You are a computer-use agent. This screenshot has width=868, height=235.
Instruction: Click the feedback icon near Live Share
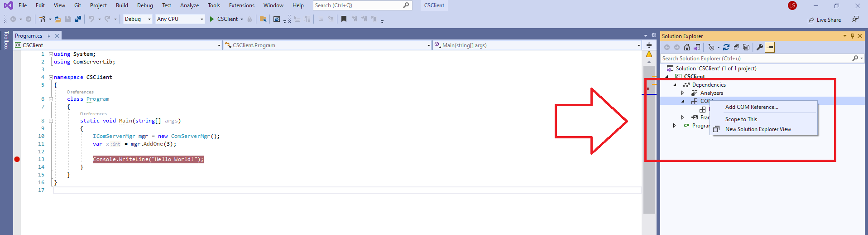point(855,19)
